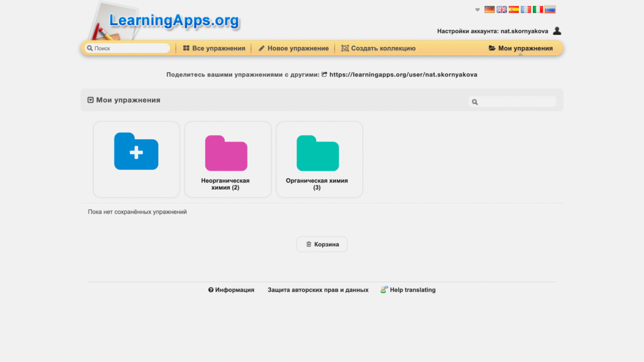Collapse the Мои упражнения section toggle
The width and height of the screenshot is (644, 362).
pyautogui.click(x=90, y=100)
